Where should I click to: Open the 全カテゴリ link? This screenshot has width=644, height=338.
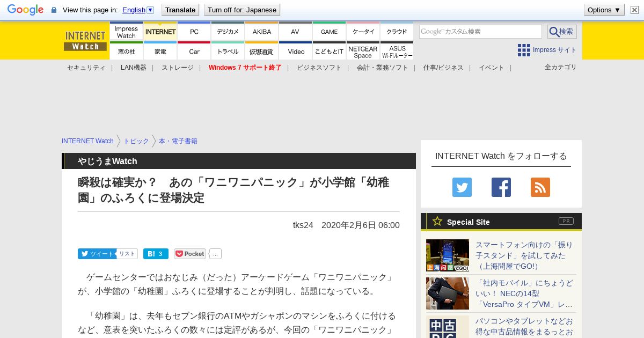[560, 67]
